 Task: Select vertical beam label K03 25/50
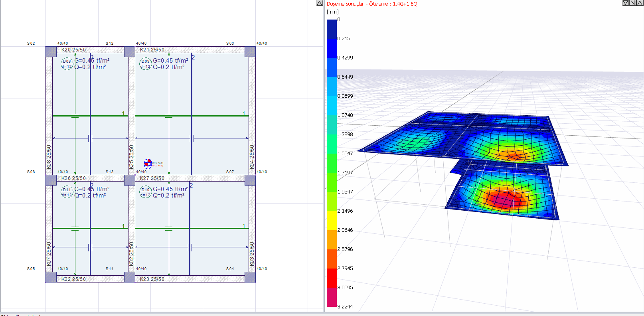(252, 254)
